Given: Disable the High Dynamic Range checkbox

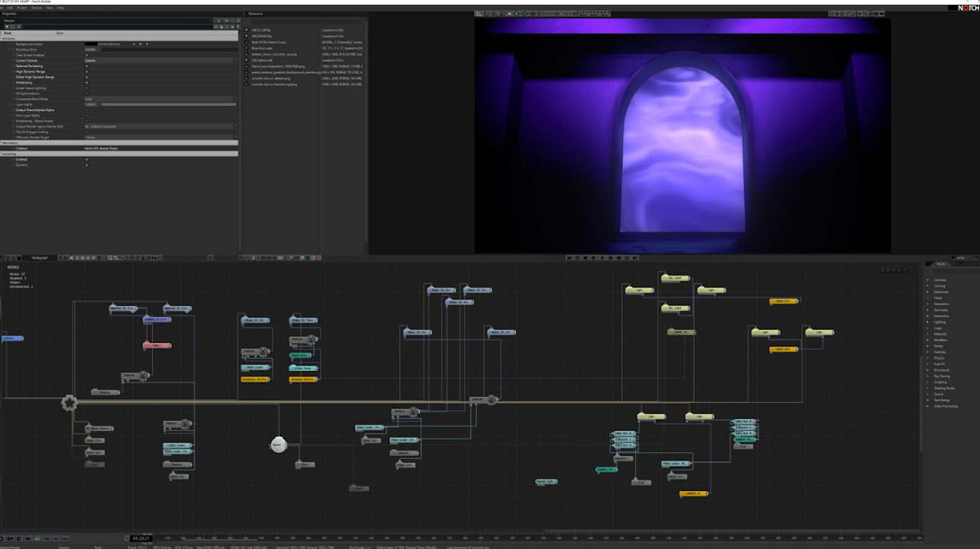Looking at the screenshot, I should coord(87,72).
